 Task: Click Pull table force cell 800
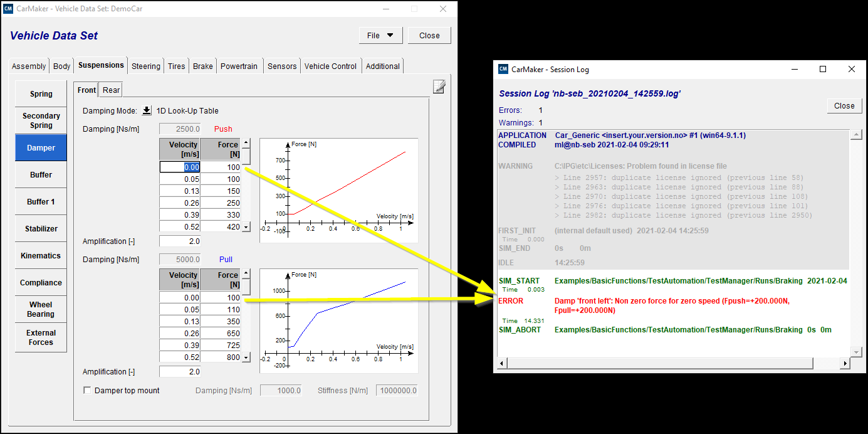point(221,357)
